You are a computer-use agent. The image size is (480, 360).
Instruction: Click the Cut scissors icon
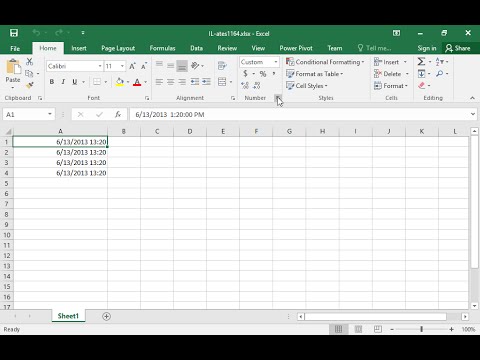pos(30,61)
